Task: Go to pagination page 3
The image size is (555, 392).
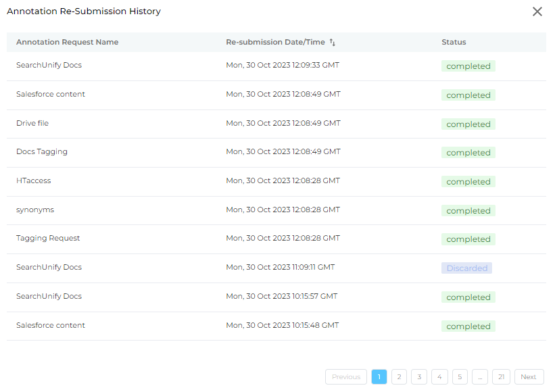Action: 419,376
